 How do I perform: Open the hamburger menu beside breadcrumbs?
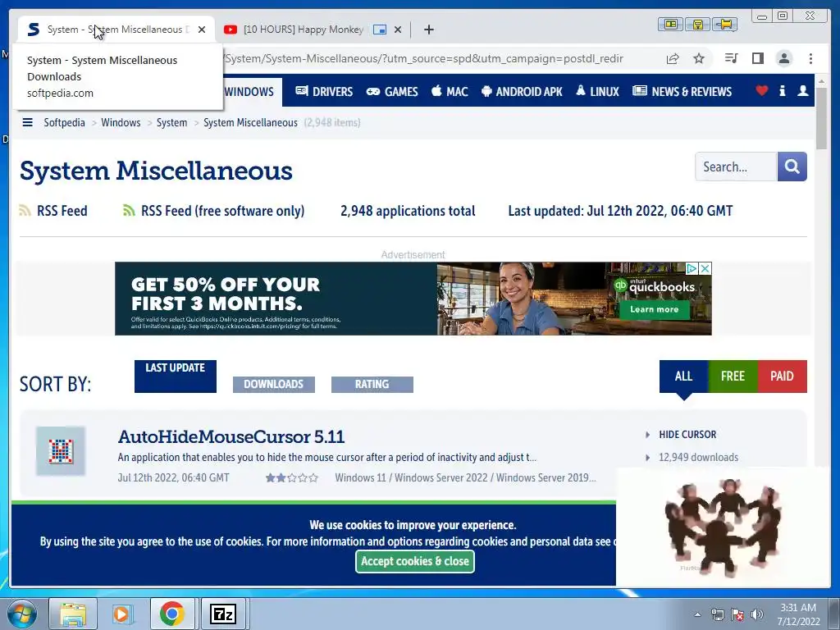pos(27,123)
